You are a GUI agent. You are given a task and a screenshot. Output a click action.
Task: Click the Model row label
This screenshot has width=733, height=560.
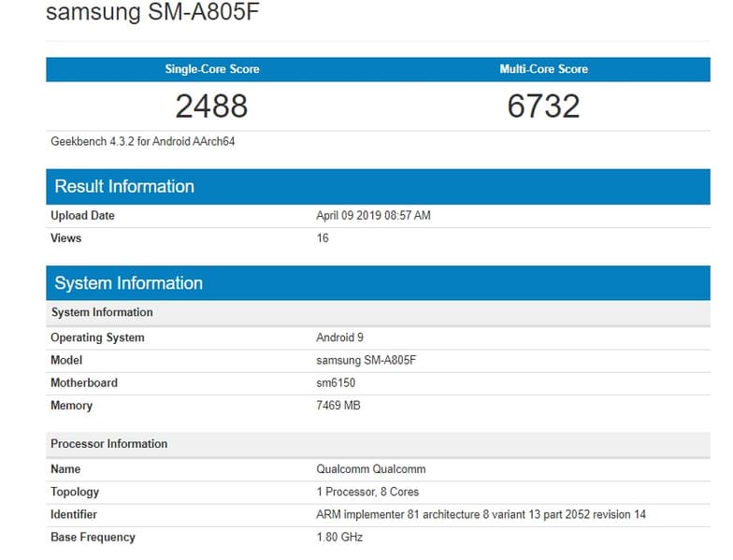coord(66,361)
